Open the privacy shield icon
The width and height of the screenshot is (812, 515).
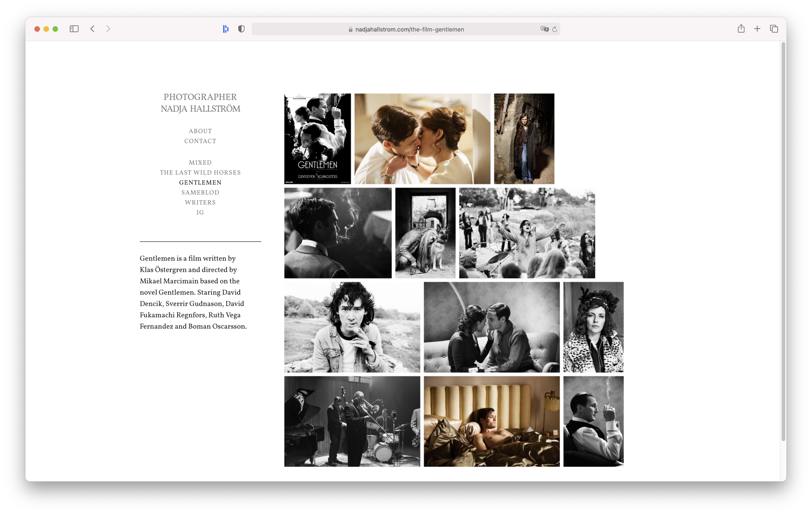pyautogui.click(x=242, y=29)
